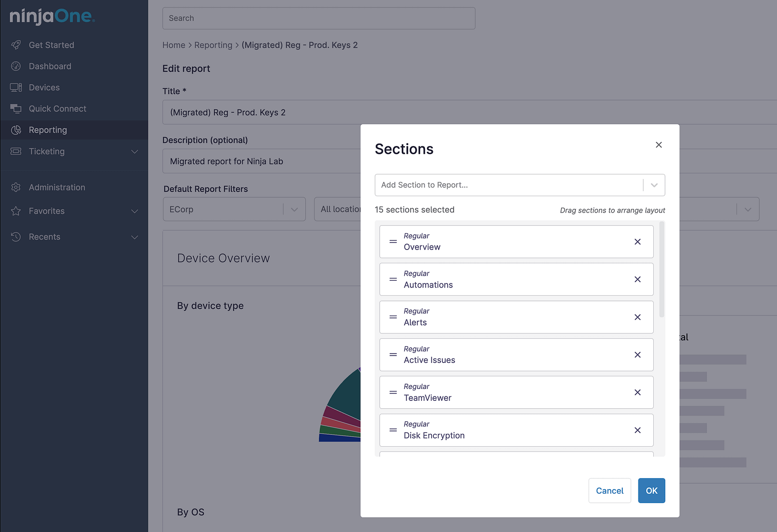Image resolution: width=777 pixels, height=532 pixels.
Task: Click the Search field at the top
Action: 318,18
